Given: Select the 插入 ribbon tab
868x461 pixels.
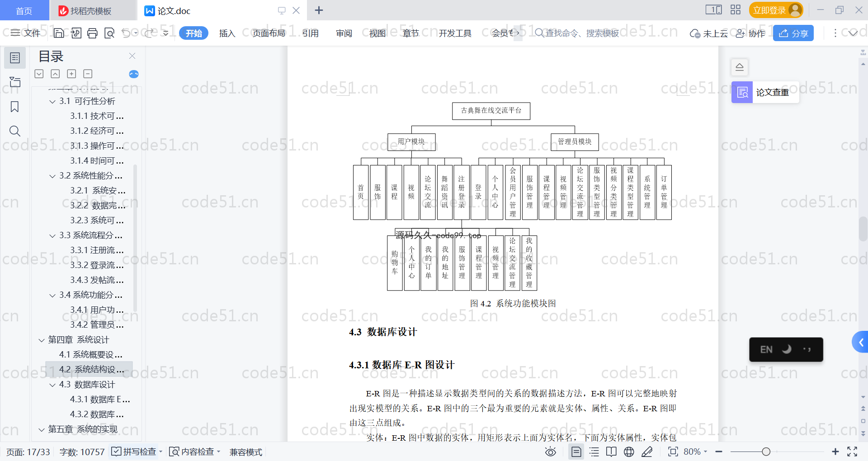Looking at the screenshot, I should coord(227,33).
